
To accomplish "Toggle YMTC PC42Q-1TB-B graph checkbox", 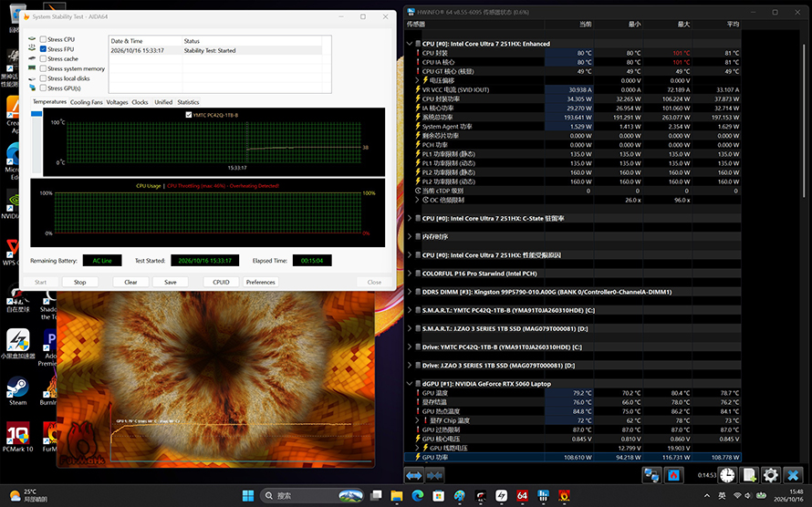I will pos(189,115).
